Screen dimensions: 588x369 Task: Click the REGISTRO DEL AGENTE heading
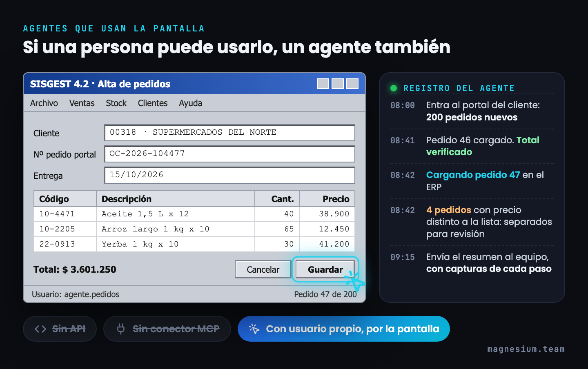pos(459,88)
